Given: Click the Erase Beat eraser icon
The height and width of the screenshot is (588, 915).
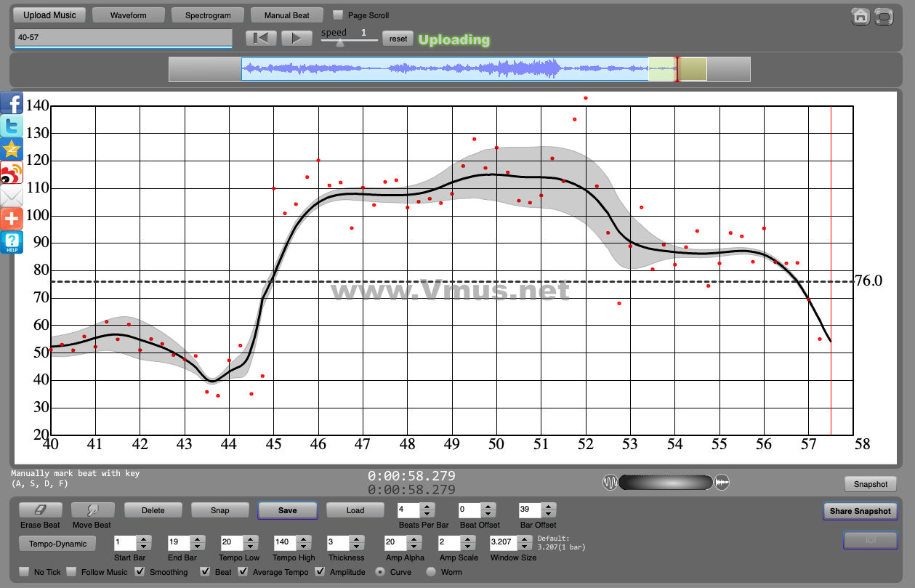Looking at the screenshot, I should [x=40, y=510].
